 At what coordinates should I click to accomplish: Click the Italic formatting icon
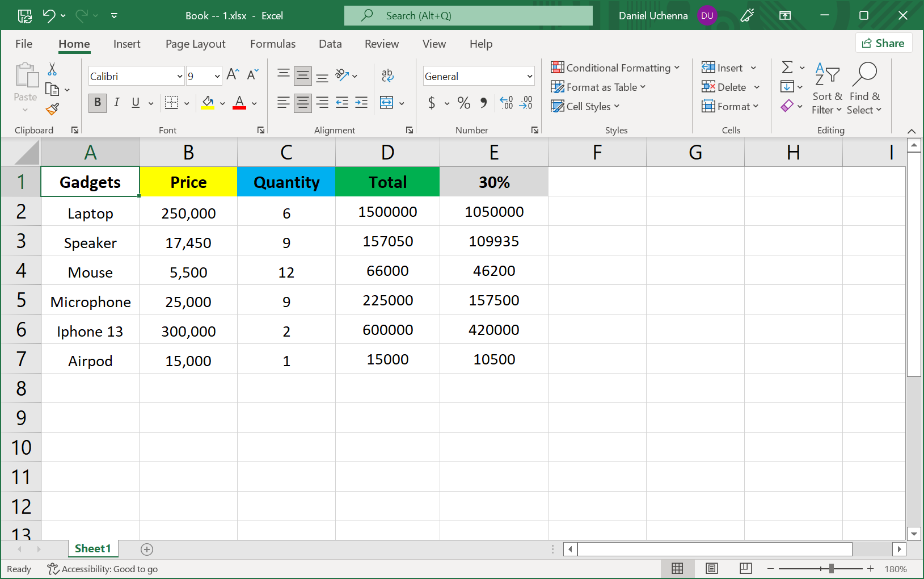(117, 103)
